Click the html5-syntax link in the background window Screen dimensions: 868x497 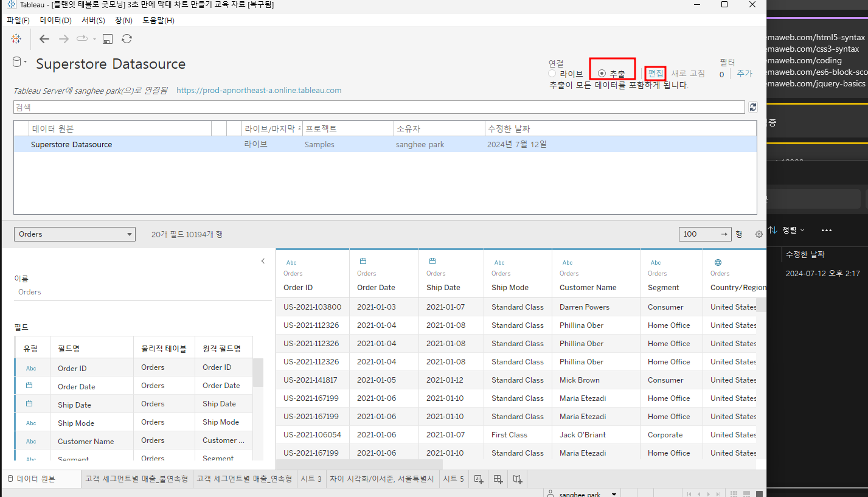pyautogui.click(x=816, y=38)
